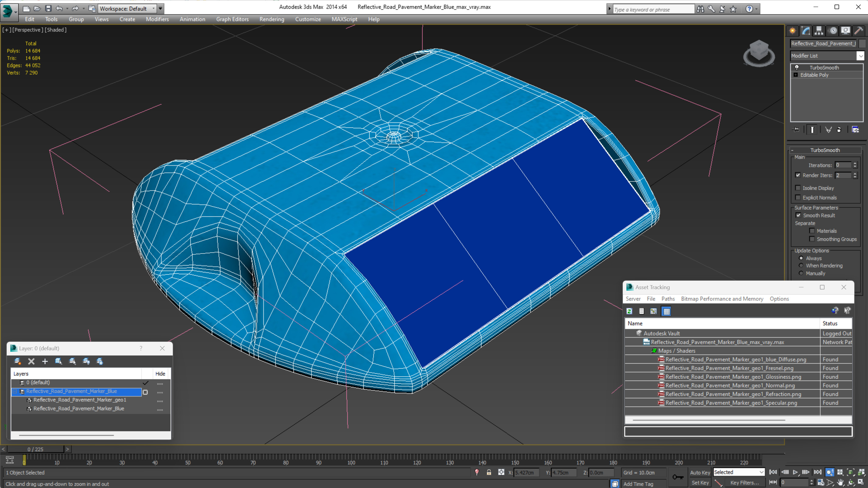The width and height of the screenshot is (868, 488).
Task: Open the Rendering menu
Action: [x=272, y=19]
